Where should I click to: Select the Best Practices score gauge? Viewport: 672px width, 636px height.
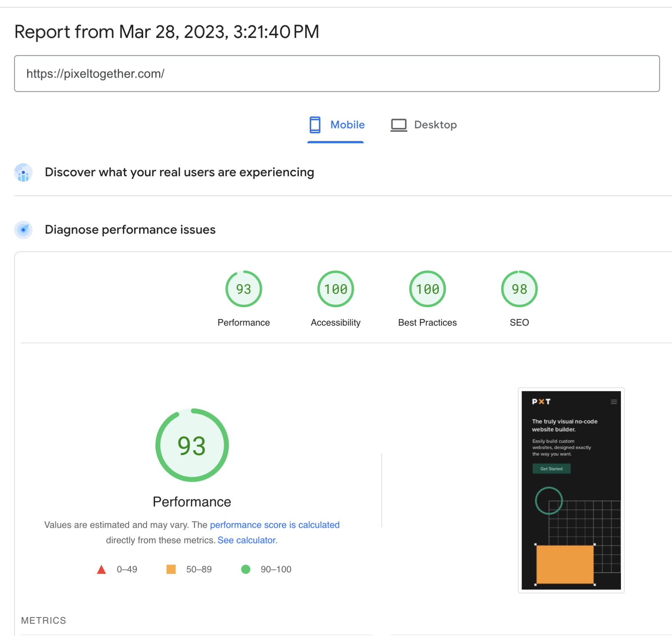click(x=427, y=289)
